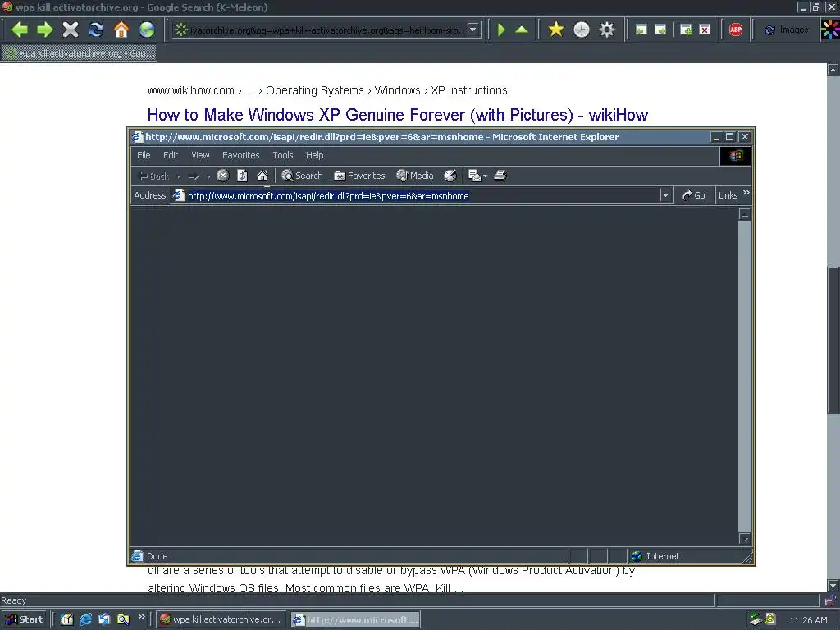Open K-Meleon preferences gear
Image resolution: width=840 pixels, height=630 pixels.
(x=606, y=30)
